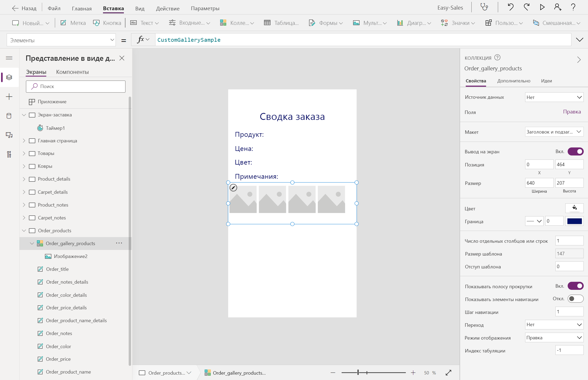
Task: Disable the "Показывать полосу прокрутки" toggle
Action: [575, 286]
